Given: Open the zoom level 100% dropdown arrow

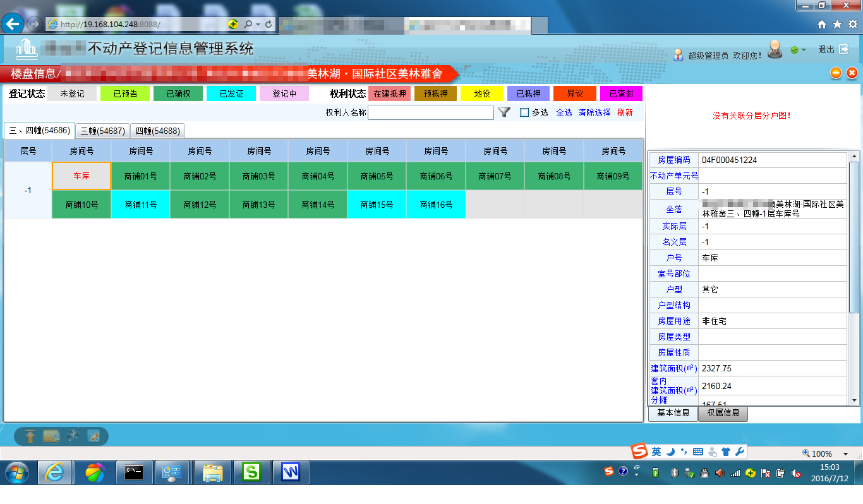Looking at the screenshot, I should coord(845,453).
